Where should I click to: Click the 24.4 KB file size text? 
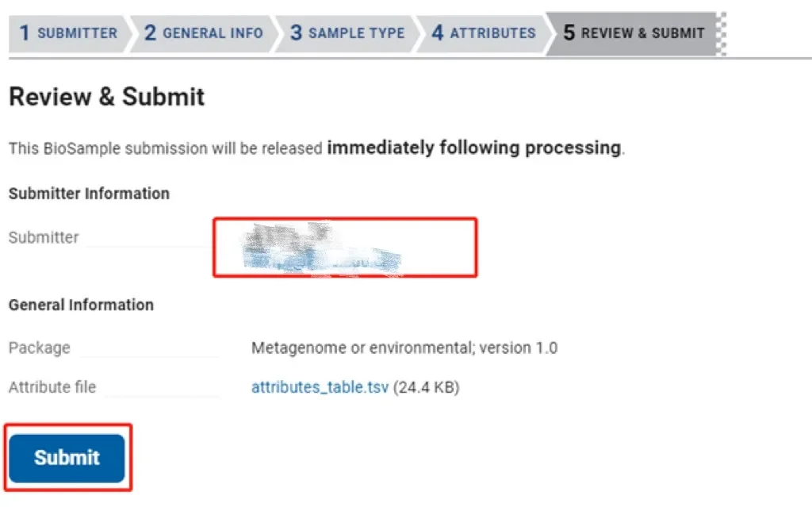coord(427,388)
